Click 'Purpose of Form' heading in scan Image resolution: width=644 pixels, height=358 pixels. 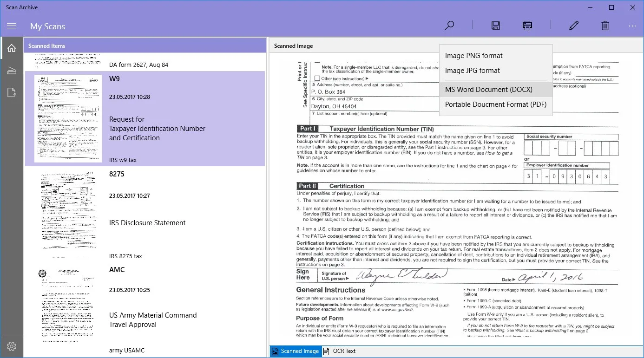(320, 318)
